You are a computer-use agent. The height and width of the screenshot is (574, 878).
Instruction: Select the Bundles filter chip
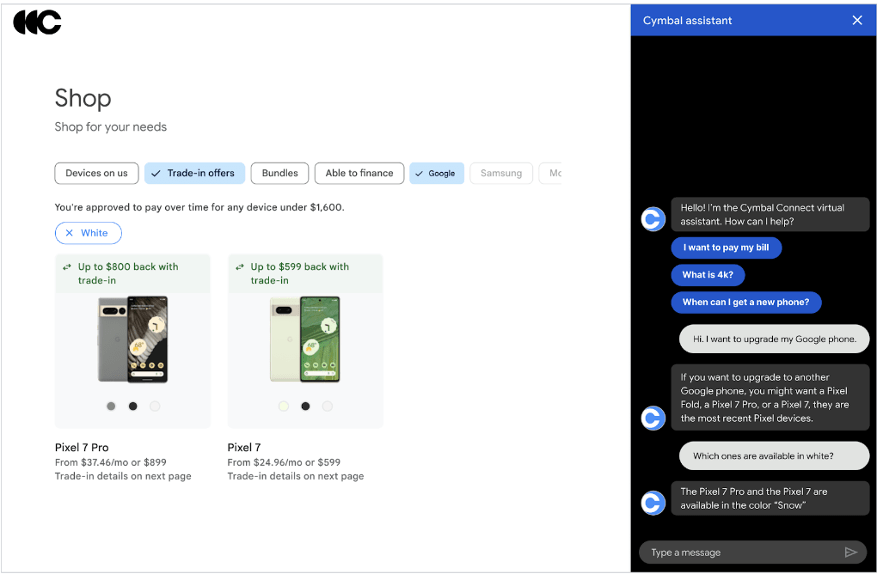coord(280,173)
